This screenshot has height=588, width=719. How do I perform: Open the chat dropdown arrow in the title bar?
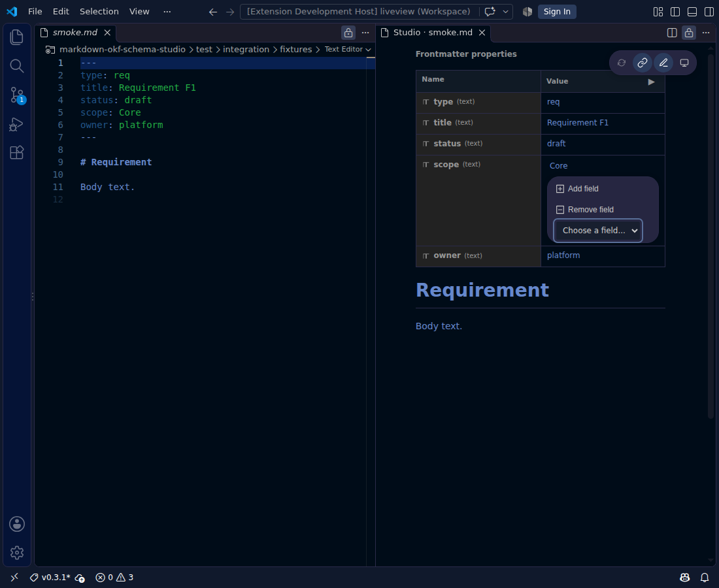point(505,12)
